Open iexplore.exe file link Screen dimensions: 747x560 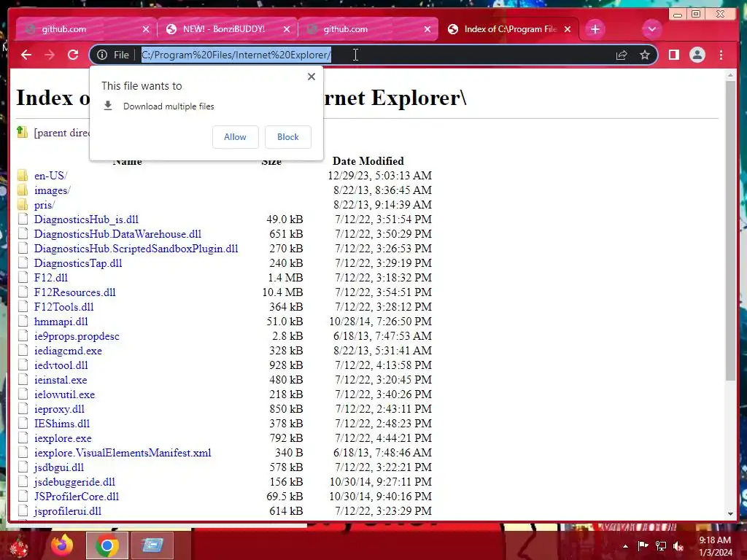pyautogui.click(x=63, y=438)
